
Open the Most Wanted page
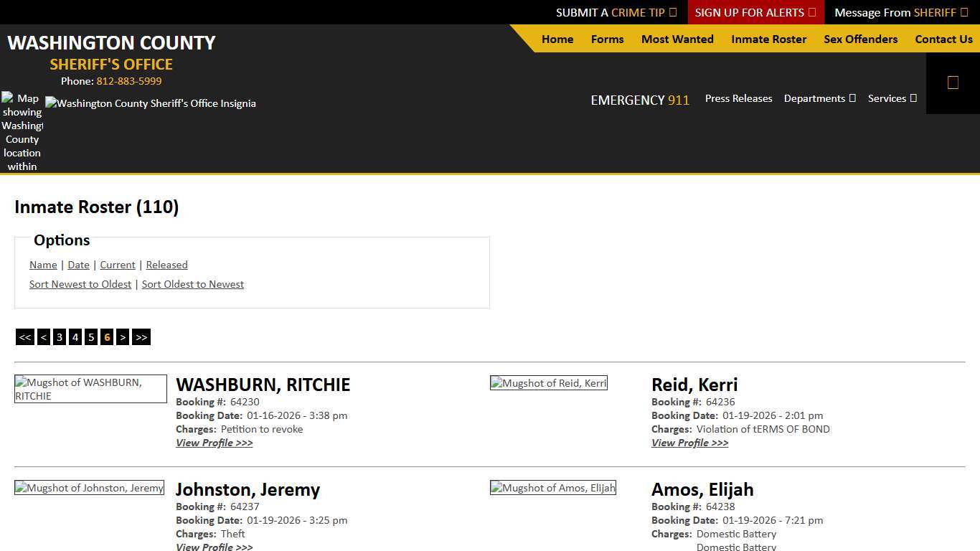(x=677, y=39)
